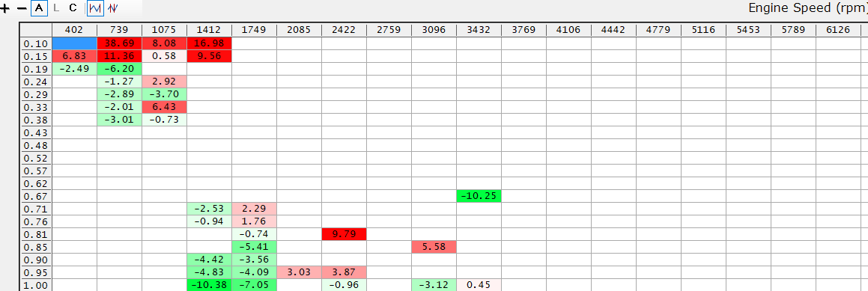The image size is (868, 291).
Task: Click the minus zoom-out toolbar icon
Action: click(22, 8)
